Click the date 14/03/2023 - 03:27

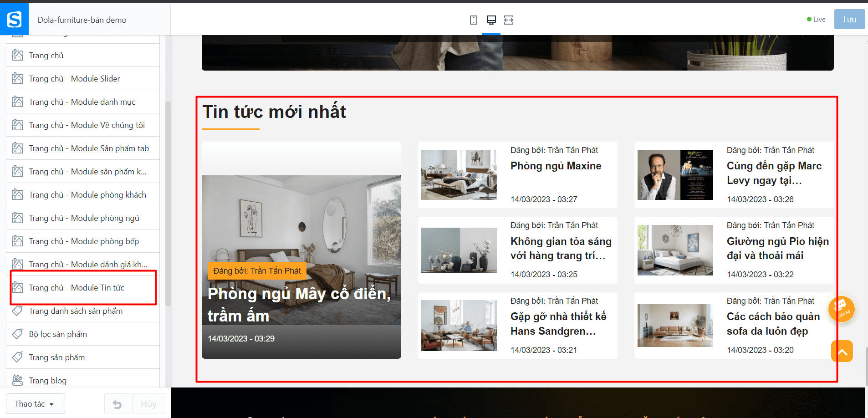point(544,199)
